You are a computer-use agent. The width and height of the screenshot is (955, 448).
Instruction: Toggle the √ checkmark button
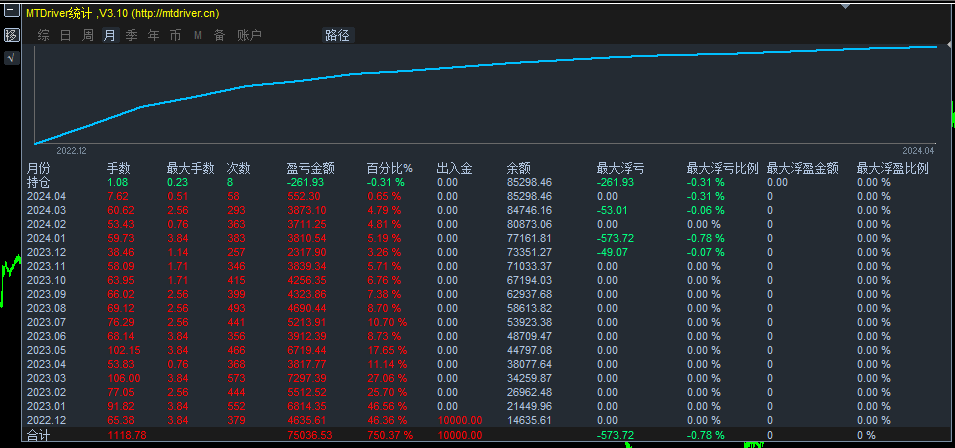pos(12,58)
